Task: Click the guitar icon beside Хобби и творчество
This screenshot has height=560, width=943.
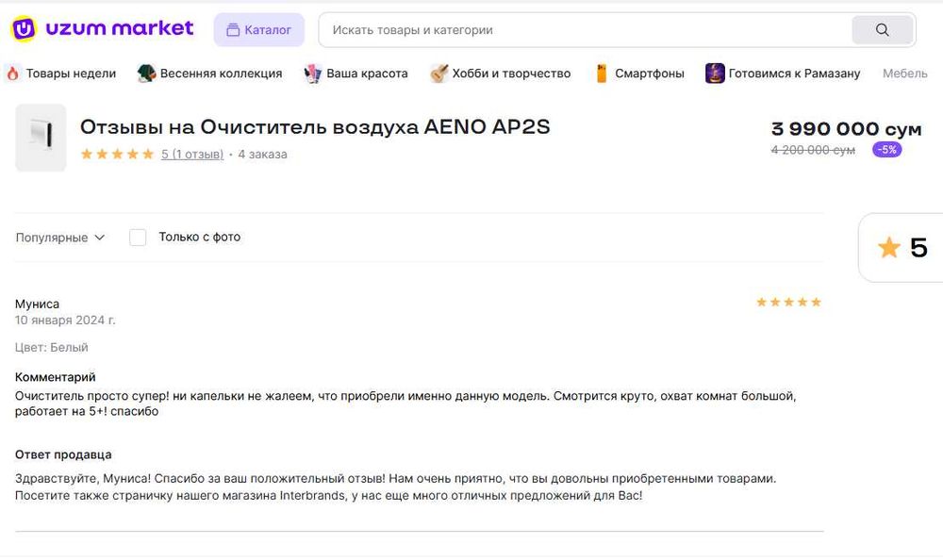Action: [439, 74]
